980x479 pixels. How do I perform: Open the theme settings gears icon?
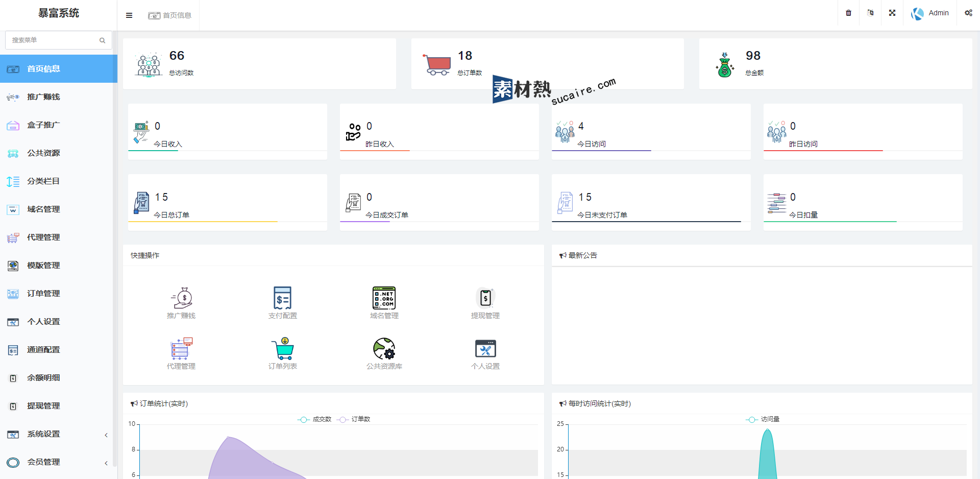point(968,13)
